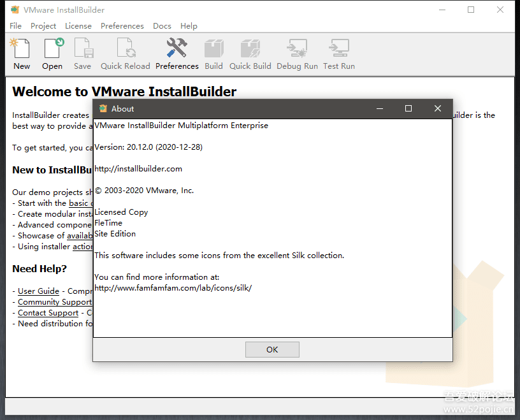
Task: Open the Help menu
Action: [189, 26]
